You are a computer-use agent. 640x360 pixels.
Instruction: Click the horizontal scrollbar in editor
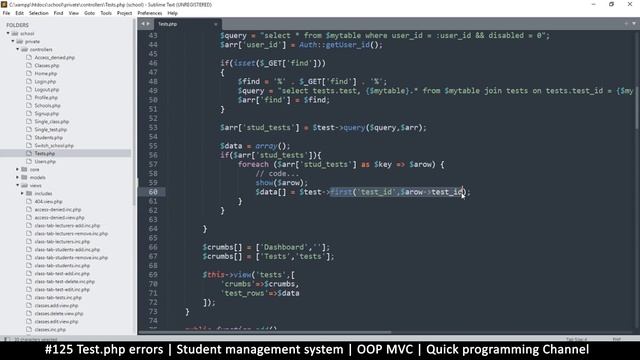(265, 332)
